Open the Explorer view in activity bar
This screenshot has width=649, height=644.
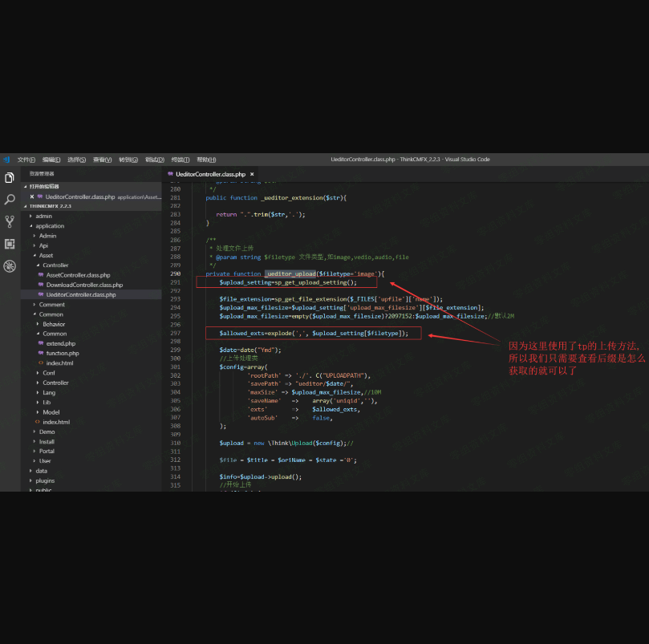coord(10,177)
